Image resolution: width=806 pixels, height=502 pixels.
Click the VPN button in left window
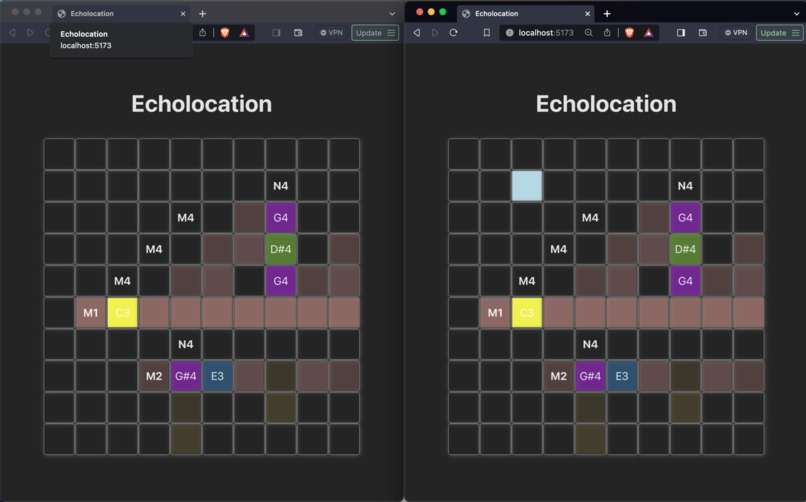click(332, 33)
